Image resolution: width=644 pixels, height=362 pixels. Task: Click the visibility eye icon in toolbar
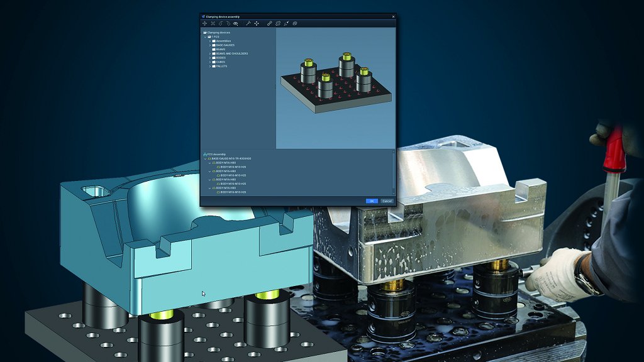click(236, 23)
